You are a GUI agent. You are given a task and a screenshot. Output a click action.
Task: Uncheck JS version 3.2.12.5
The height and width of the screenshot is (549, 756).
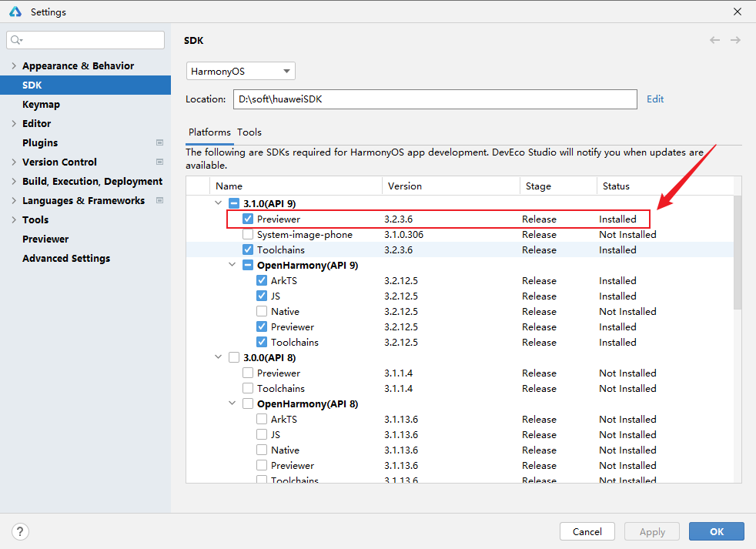pyautogui.click(x=262, y=296)
